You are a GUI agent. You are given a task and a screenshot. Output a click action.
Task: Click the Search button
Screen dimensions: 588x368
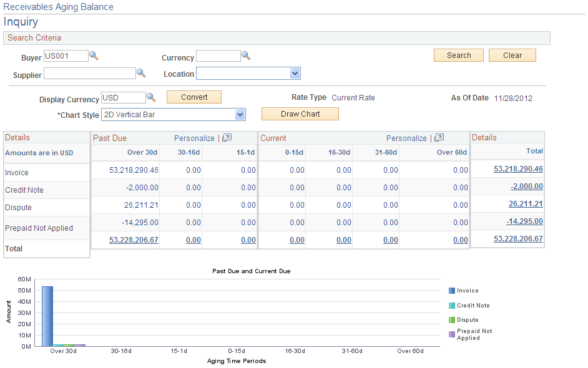click(x=458, y=55)
